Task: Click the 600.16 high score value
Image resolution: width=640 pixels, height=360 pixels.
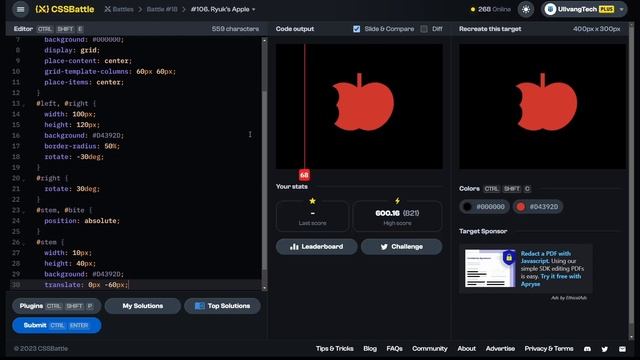Action: [387, 213]
